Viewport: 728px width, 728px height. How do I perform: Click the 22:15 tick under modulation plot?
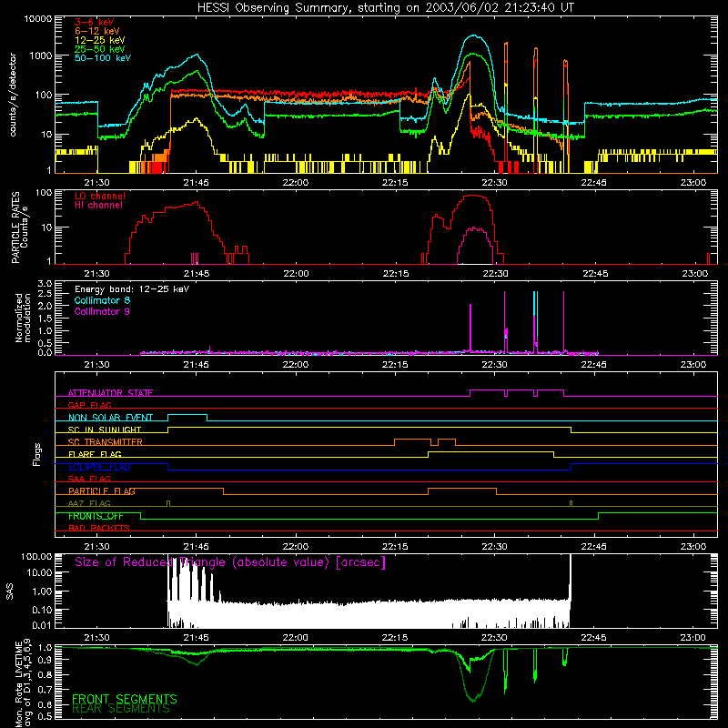pyautogui.click(x=395, y=365)
